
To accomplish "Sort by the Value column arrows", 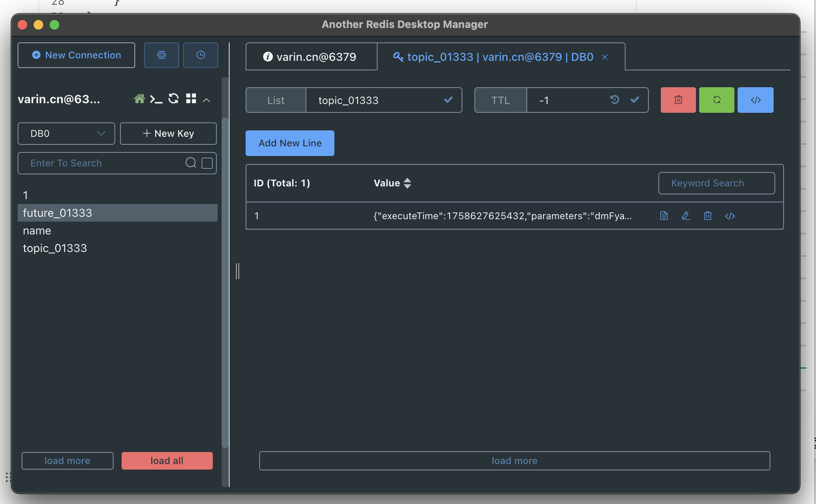I will coord(407,183).
